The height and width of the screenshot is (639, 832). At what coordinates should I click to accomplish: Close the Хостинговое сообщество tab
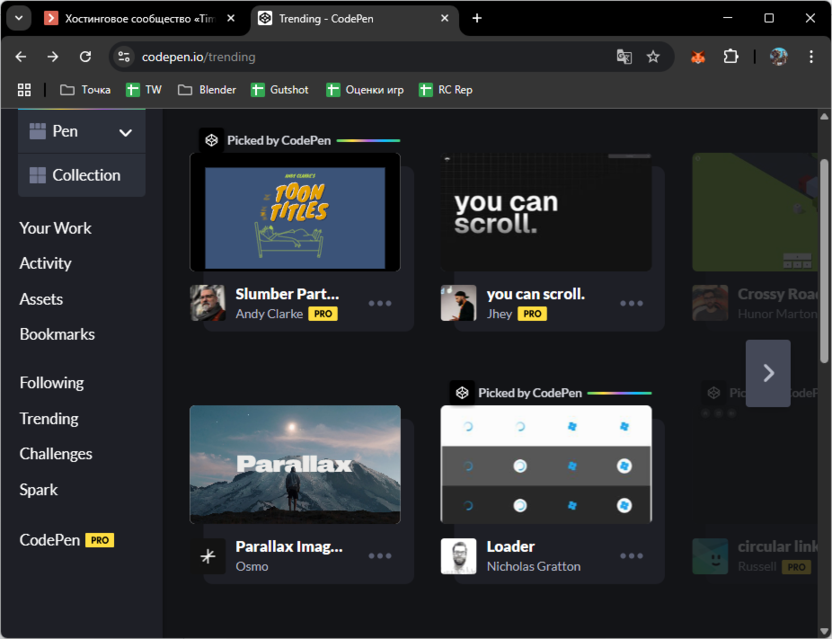tap(231, 18)
